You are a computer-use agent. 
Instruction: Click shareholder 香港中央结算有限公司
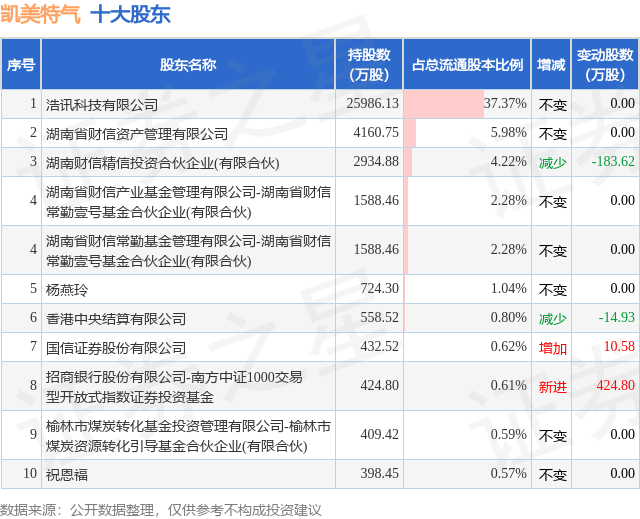116,319
